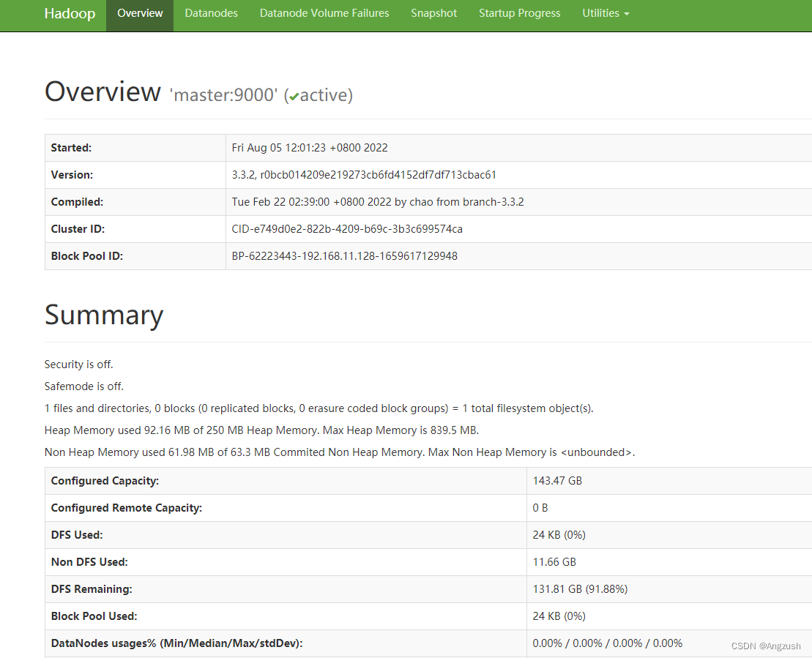The width and height of the screenshot is (812, 658).
Task: Go to the Snapshot tab
Action: (434, 13)
